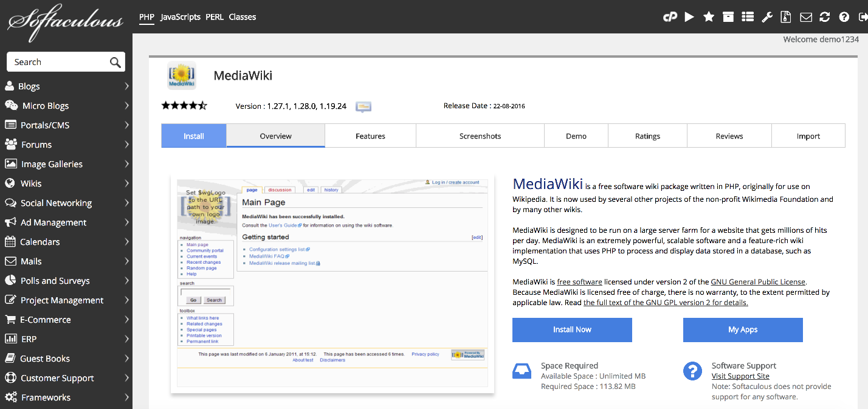Click the Frameworks gears icon
The width and height of the screenshot is (868, 409).
coord(11,397)
